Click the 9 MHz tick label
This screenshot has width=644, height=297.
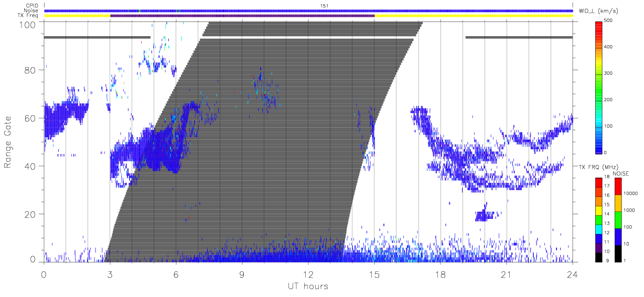607,260
